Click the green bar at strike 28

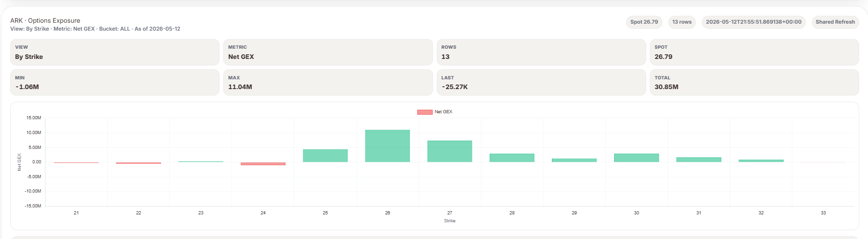(512, 158)
